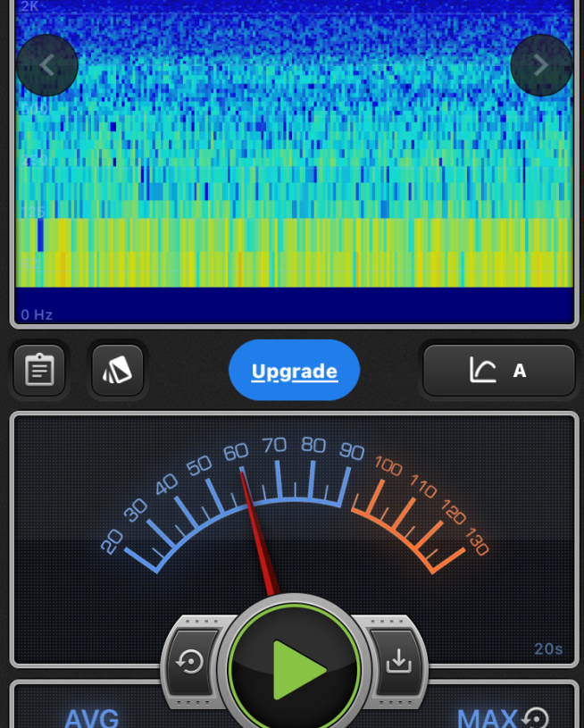Click the orange 100 mark on gauge
The height and width of the screenshot is (728, 584).
pyautogui.click(x=388, y=465)
